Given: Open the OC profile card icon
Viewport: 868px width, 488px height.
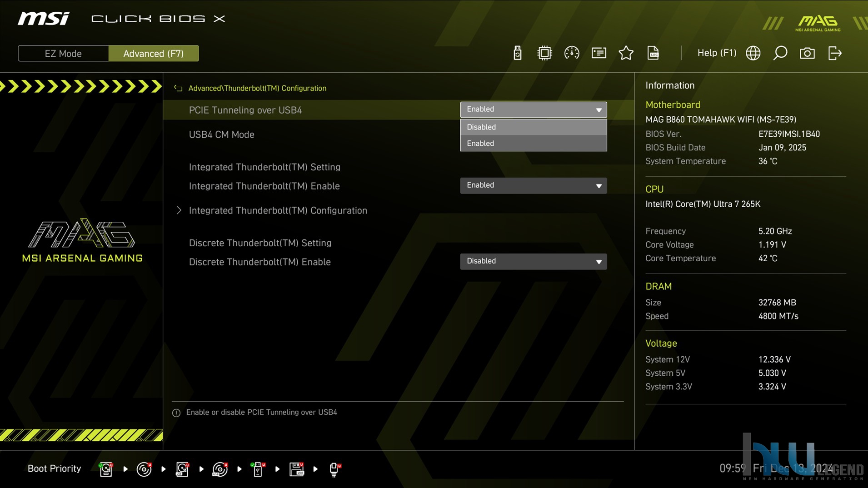Looking at the screenshot, I should 599,53.
